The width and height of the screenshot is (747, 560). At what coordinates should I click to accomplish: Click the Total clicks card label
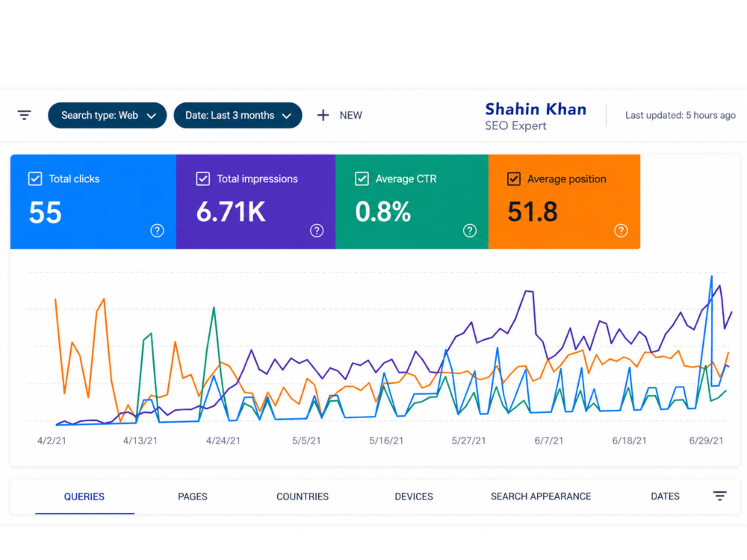(x=74, y=179)
